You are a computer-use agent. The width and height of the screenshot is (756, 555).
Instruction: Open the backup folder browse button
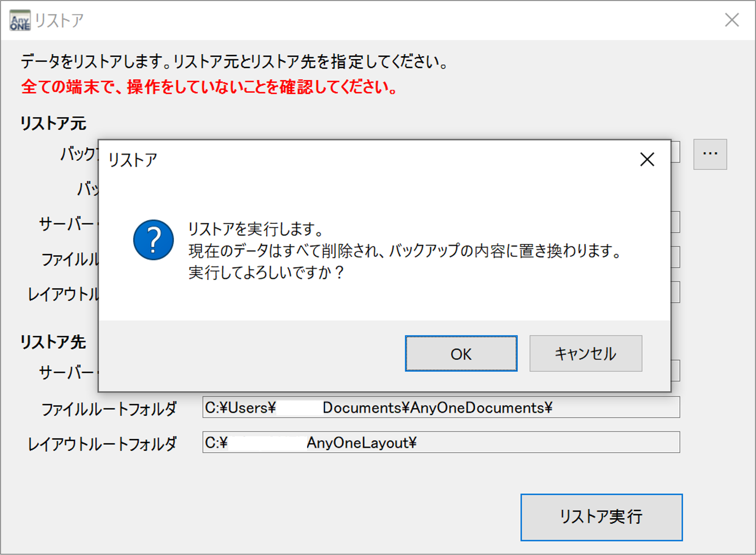click(710, 154)
